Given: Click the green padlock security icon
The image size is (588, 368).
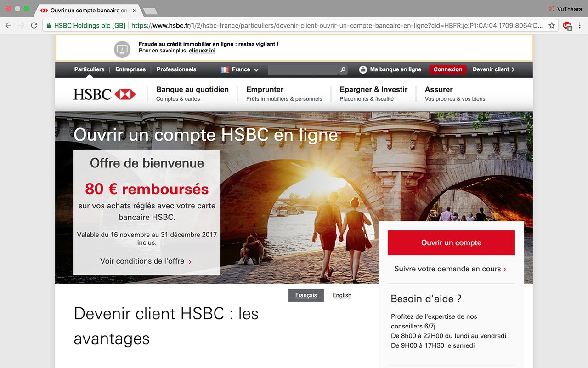Looking at the screenshot, I should tap(49, 26).
